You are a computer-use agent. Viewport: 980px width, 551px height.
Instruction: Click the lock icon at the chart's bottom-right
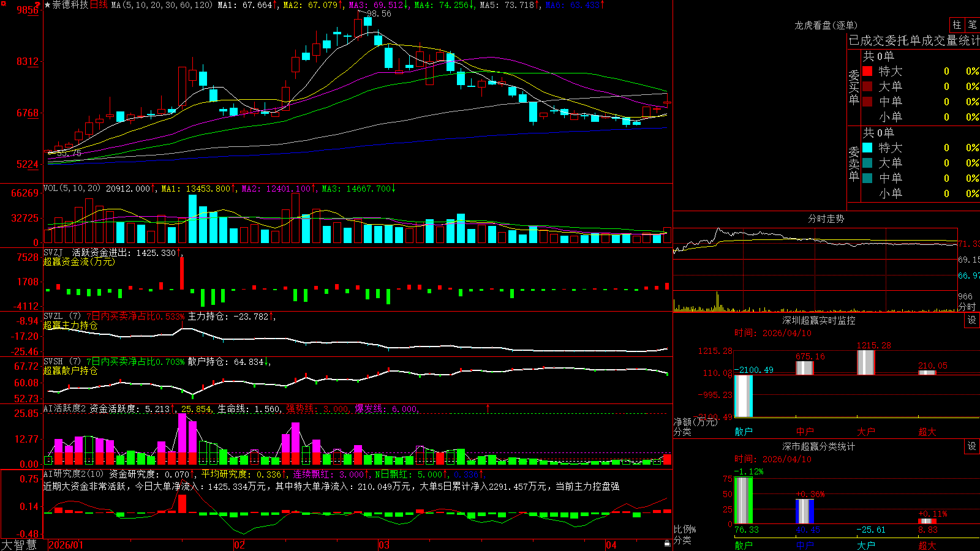(667, 544)
